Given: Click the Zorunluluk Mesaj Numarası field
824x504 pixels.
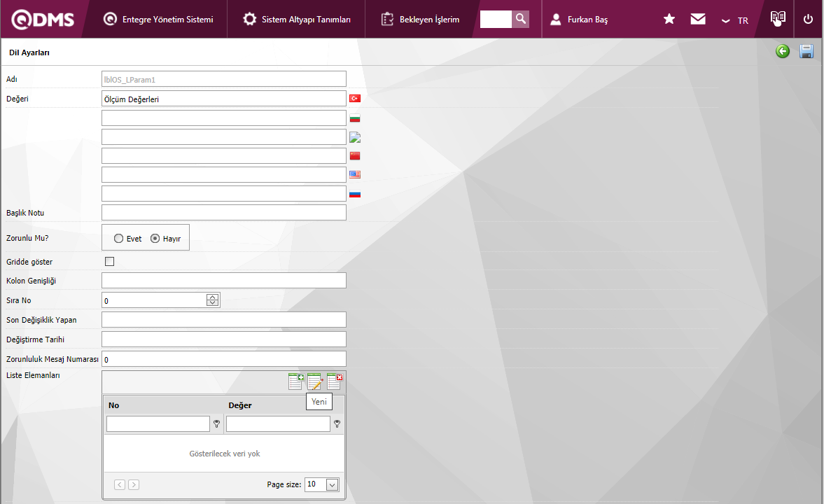Looking at the screenshot, I should (x=224, y=359).
